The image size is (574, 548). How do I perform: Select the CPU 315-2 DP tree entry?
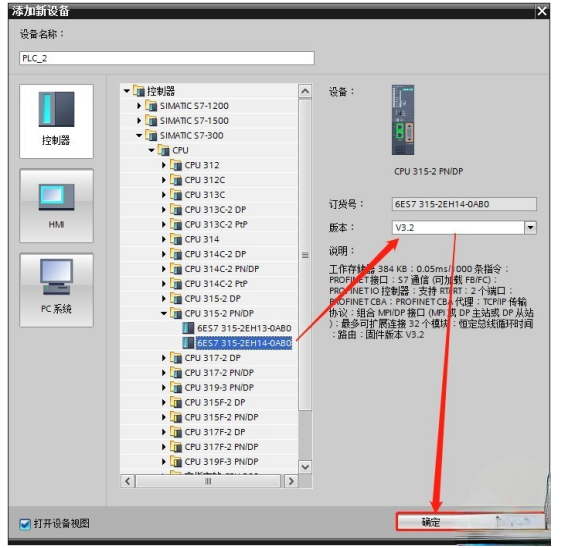click(212, 299)
